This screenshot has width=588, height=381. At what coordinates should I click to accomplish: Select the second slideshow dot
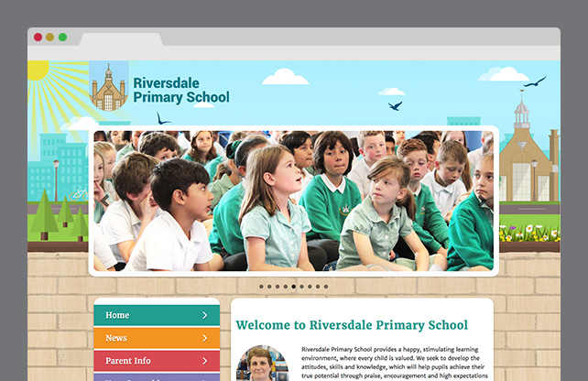click(269, 287)
